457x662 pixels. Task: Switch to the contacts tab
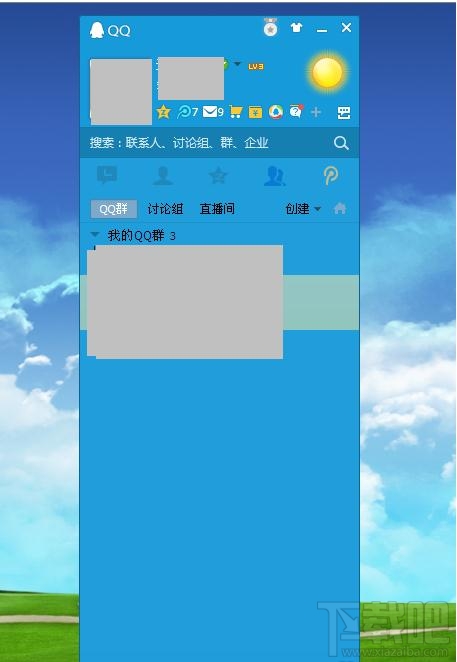pyautogui.click(x=163, y=176)
